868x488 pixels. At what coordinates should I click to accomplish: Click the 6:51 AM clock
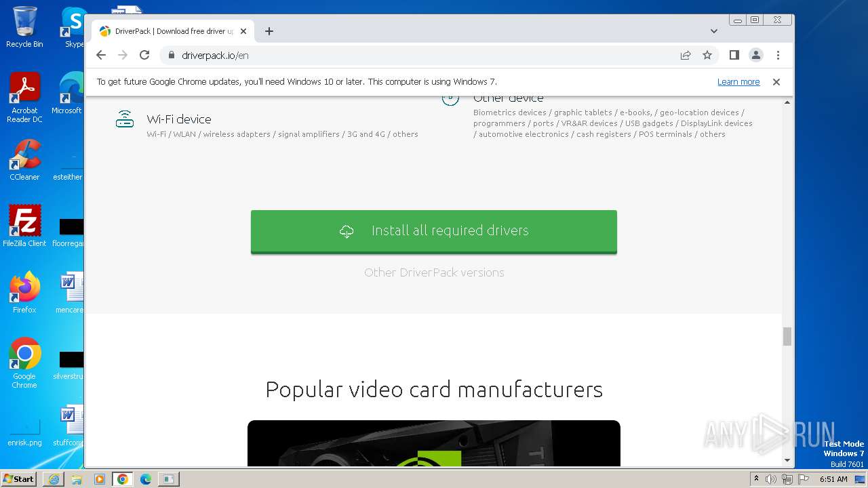click(x=833, y=479)
